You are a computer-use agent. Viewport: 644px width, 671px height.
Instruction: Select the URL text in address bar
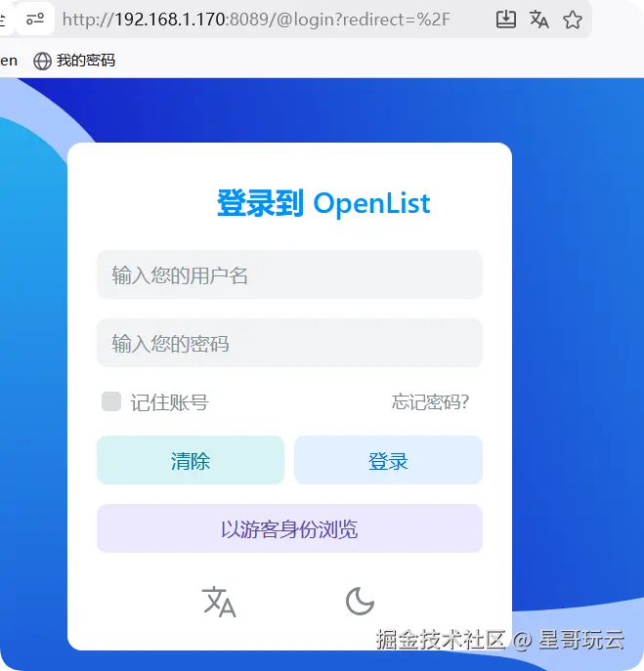(x=256, y=20)
